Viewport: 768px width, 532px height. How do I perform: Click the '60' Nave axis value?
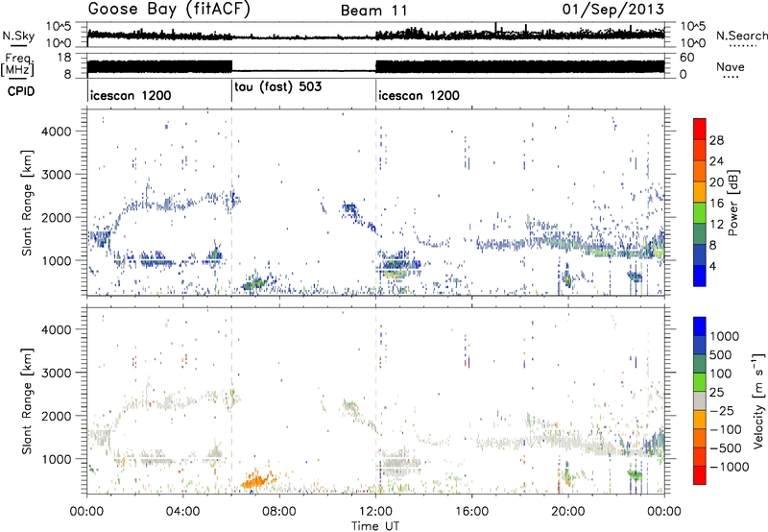[686, 58]
